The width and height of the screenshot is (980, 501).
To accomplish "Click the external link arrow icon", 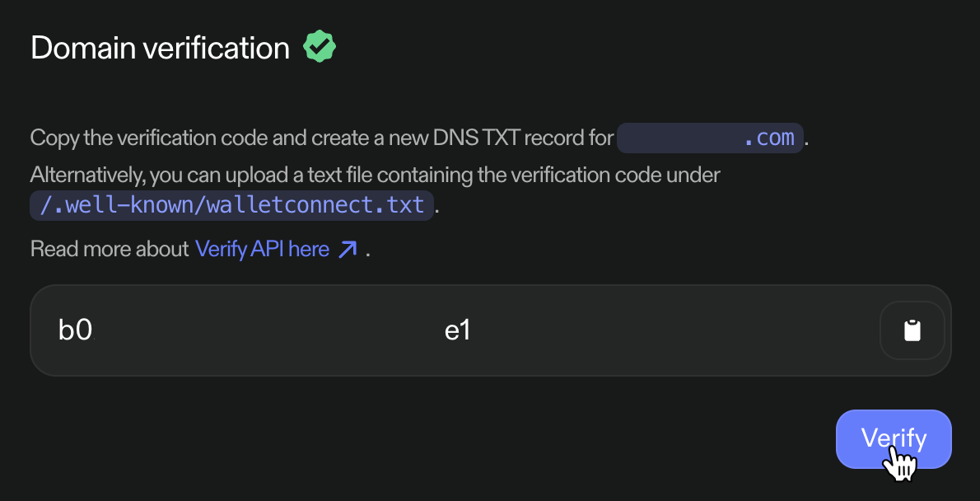I will click(348, 249).
